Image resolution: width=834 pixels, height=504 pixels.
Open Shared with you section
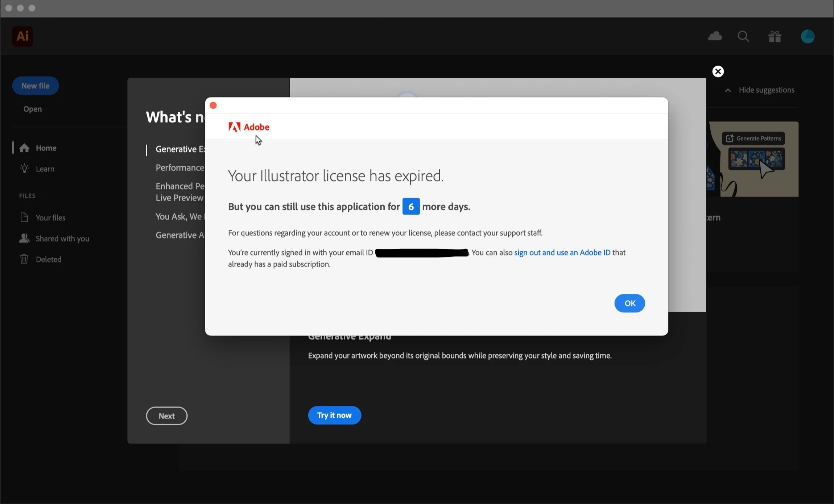pyautogui.click(x=62, y=239)
